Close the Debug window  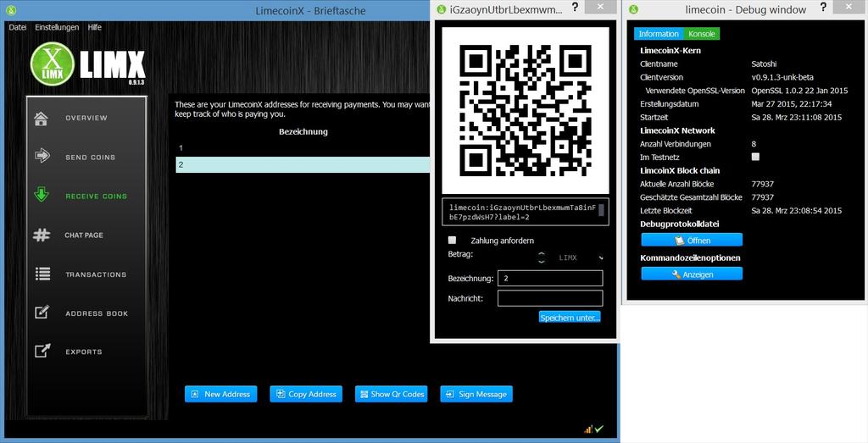(849, 7)
